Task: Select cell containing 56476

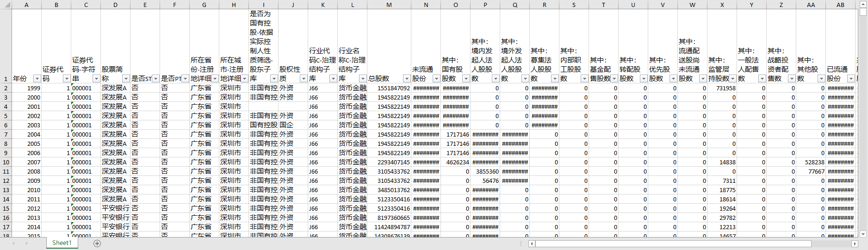Action: click(x=485, y=181)
